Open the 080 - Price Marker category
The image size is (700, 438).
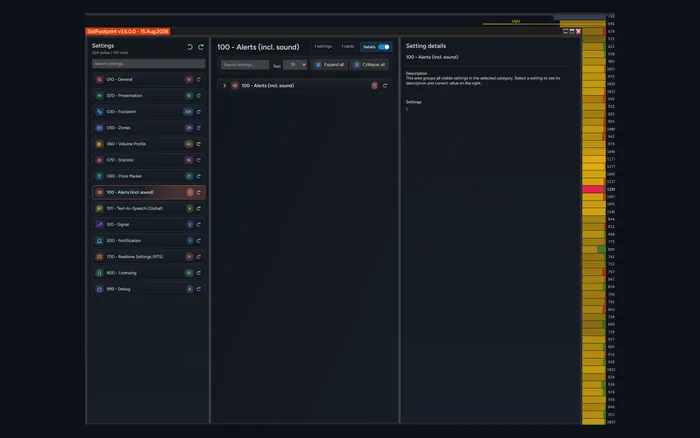point(149,176)
